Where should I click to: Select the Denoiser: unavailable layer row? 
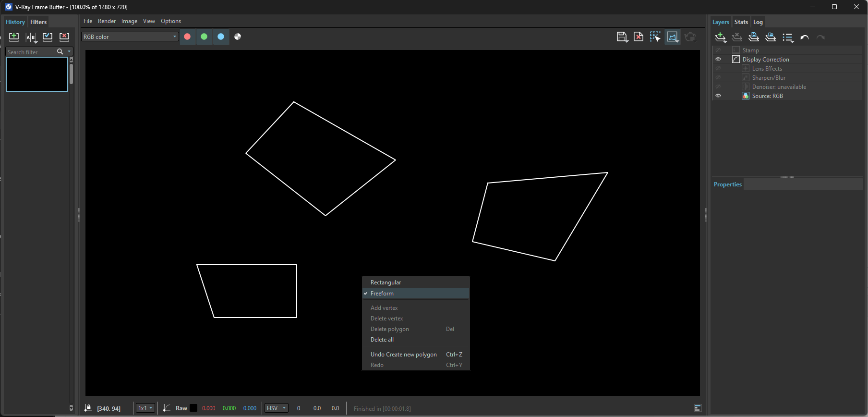coord(787,87)
